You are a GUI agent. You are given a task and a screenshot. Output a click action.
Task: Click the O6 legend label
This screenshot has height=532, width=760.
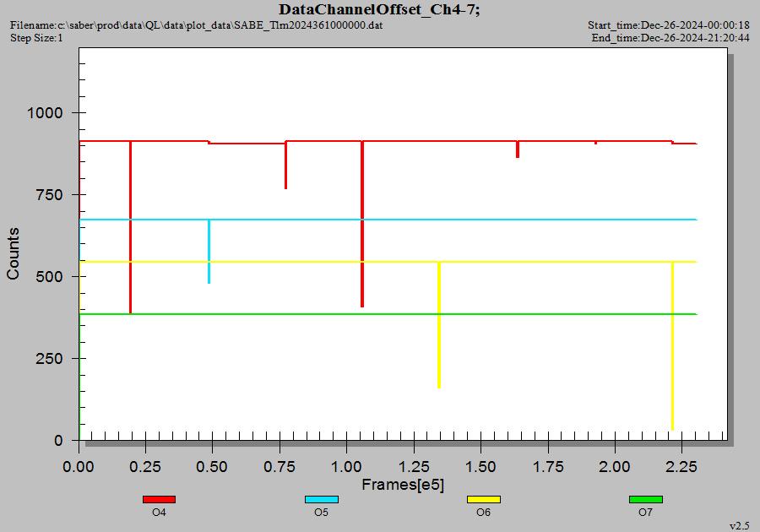pos(484,513)
